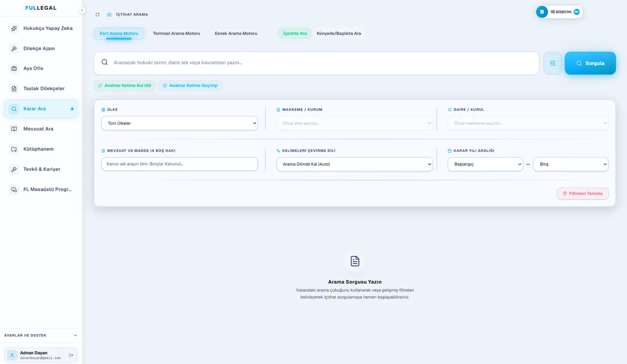The image size is (627, 364).
Task: Open the Başlangıç year dropdown
Action: pyautogui.click(x=485, y=164)
